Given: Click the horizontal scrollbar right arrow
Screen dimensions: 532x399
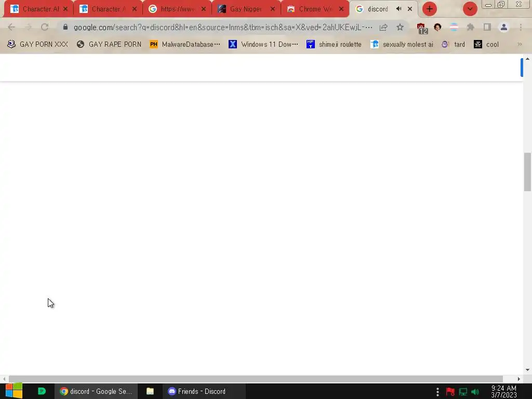Looking at the screenshot, I should click(x=519, y=379).
